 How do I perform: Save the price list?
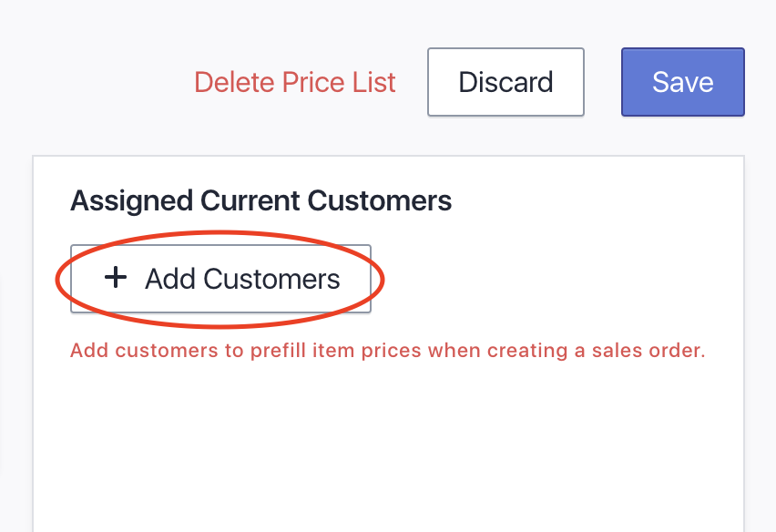tap(682, 82)
